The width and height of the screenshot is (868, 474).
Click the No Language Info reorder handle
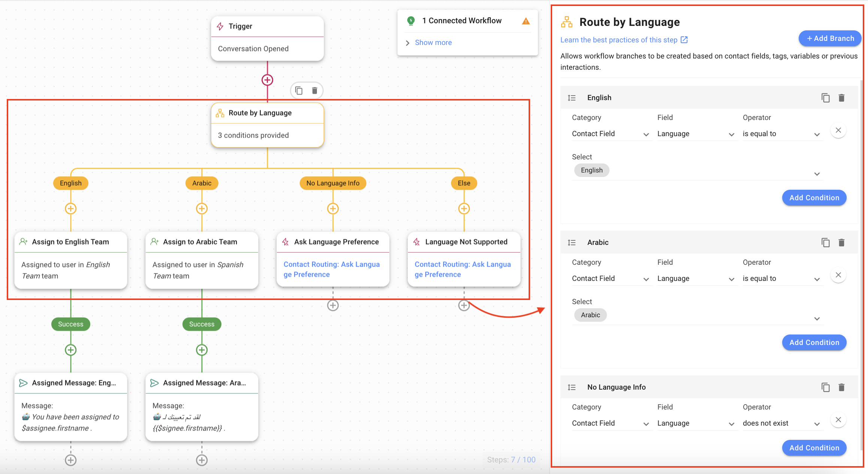coord(572,387)
